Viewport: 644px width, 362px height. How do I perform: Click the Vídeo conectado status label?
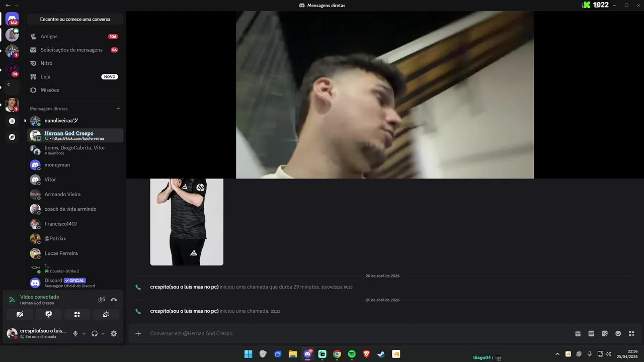pyautogui.click(x=39, y=297)
